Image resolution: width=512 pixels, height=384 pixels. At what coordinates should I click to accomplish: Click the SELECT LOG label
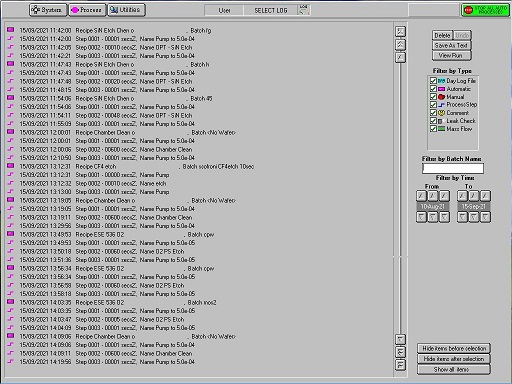point(271,10)
